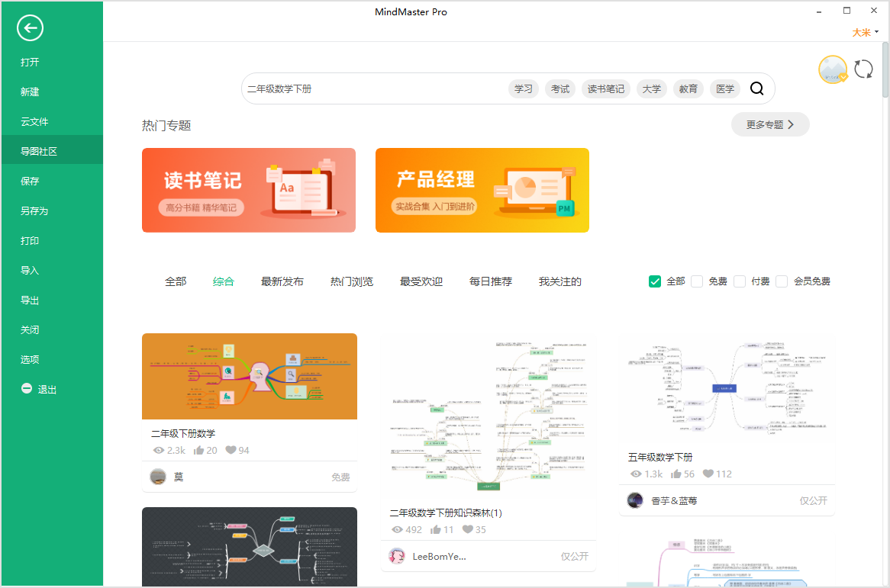Screen dimensions: 890x588
Task: Click the 考试 search tag
Action: click(x=560, y=89)
